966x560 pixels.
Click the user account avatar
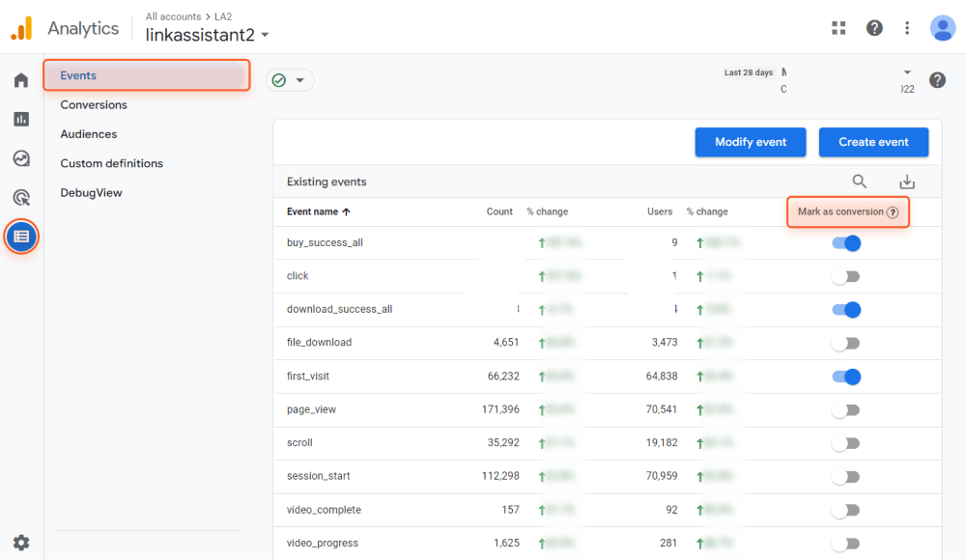coord(943,28)
